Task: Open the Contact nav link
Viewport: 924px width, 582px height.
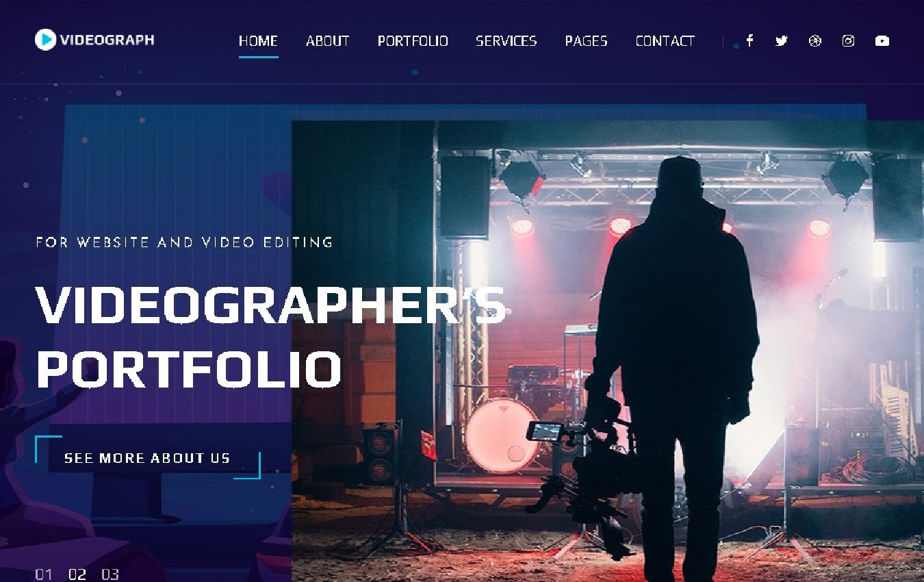Action: point(665,41)
